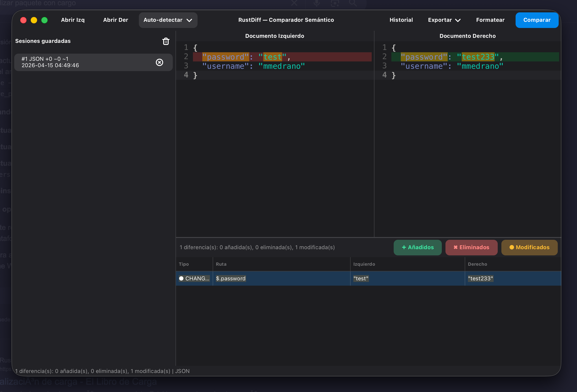Click the Sesiones guardadas heading

[43, 41]
